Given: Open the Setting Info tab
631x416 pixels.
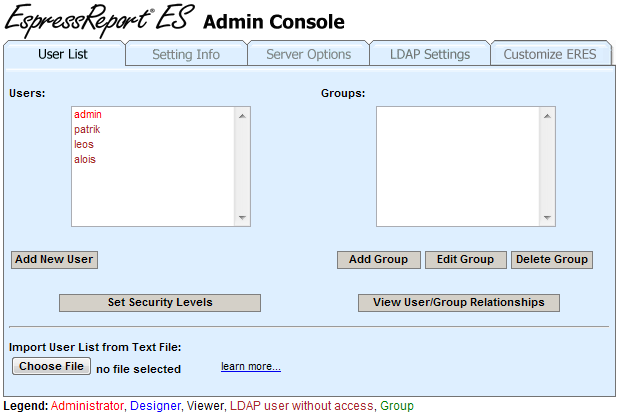Looking at the screenshot, I should point(186,54).
